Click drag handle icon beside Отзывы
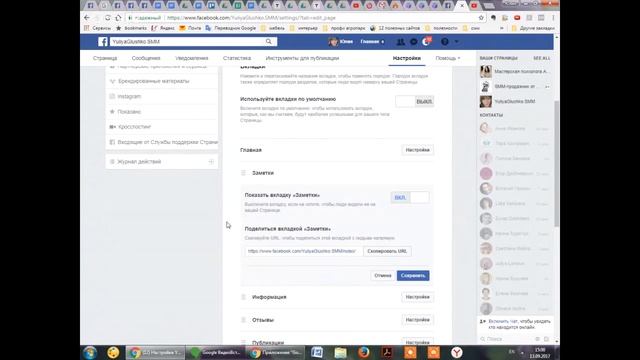This screenshot has height=360, width=640. point(243,320)
